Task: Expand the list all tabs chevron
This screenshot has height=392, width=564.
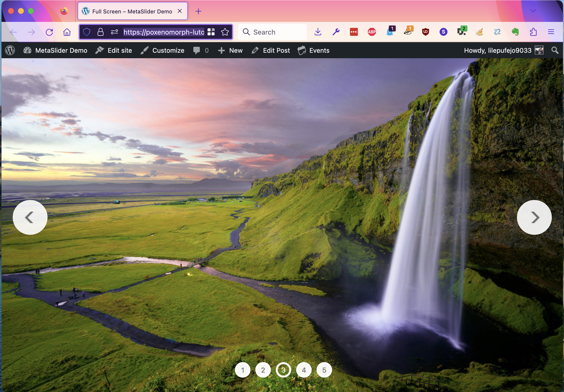Action: click(x=533, y=11)
